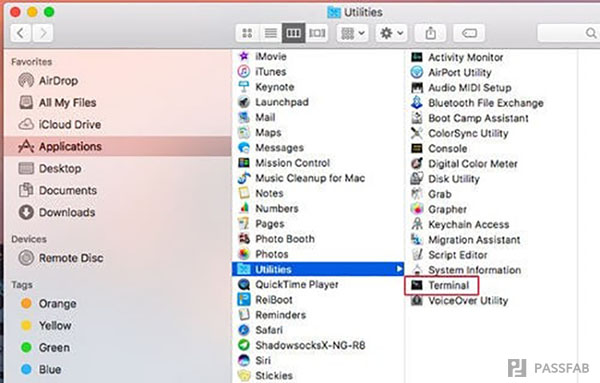The height and width of the screenshot is (383, 600).
Task: Select QuickTime Player app
Action: (x=288, y=285)
